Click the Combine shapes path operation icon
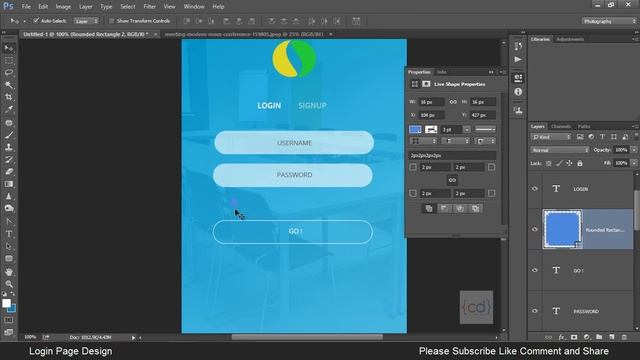This screenshot has height=360, width=640. tap(429, 209)
